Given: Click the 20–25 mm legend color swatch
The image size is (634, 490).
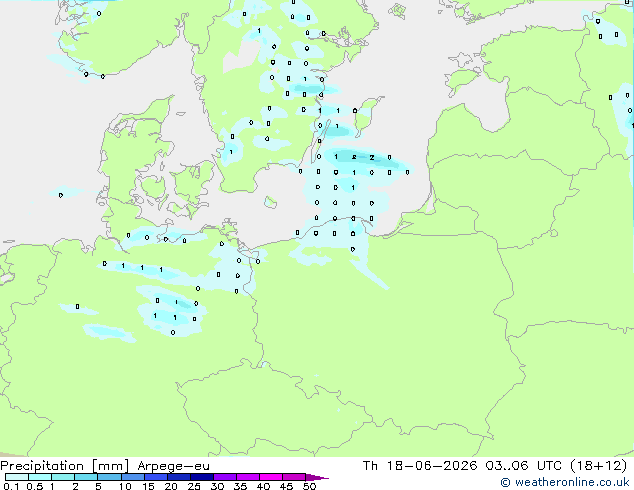Looking at the screenshot, I should (179, 477).
